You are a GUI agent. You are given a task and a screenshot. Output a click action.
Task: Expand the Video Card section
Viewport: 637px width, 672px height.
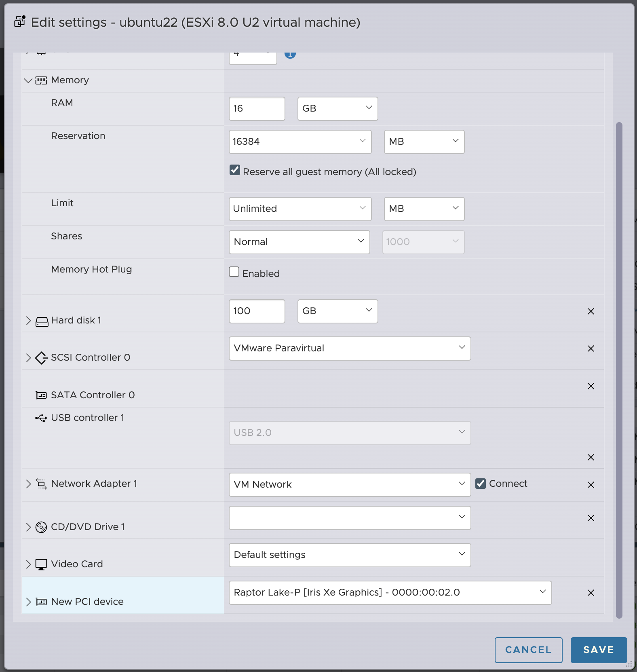[28, 564]
